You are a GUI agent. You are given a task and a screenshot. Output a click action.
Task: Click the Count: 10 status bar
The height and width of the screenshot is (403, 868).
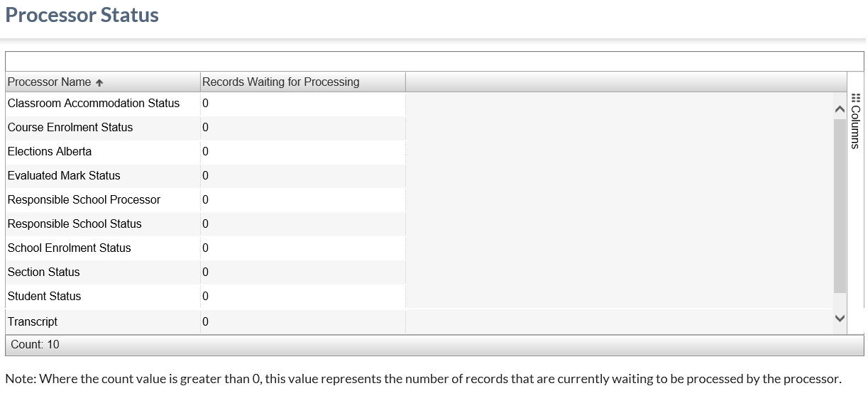(x=35, y=345)
